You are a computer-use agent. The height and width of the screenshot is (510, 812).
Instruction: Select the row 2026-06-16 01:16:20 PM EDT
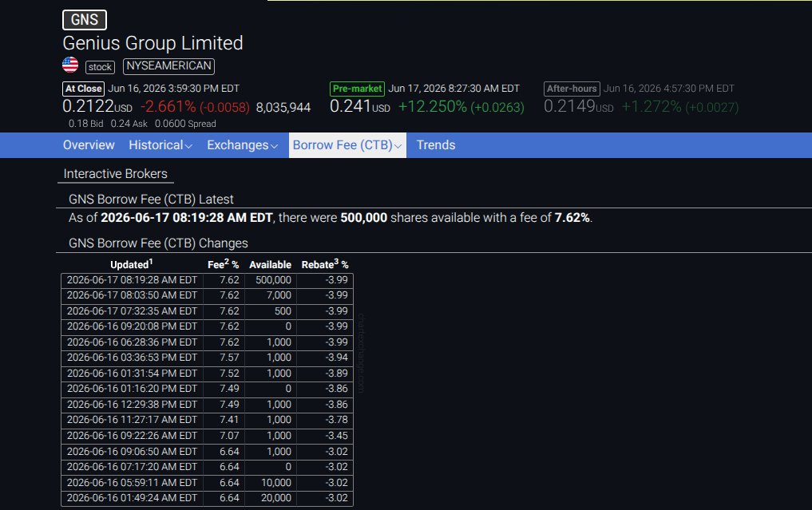point(207,389)
